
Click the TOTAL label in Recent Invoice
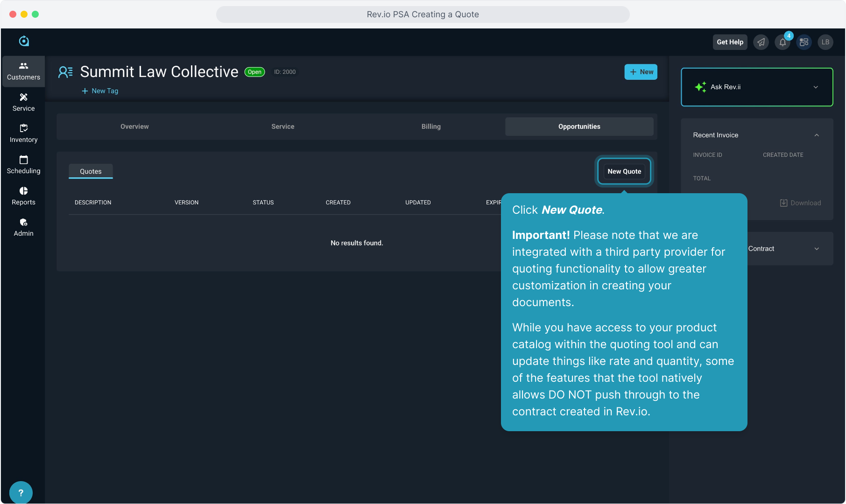tap(702, 178)
